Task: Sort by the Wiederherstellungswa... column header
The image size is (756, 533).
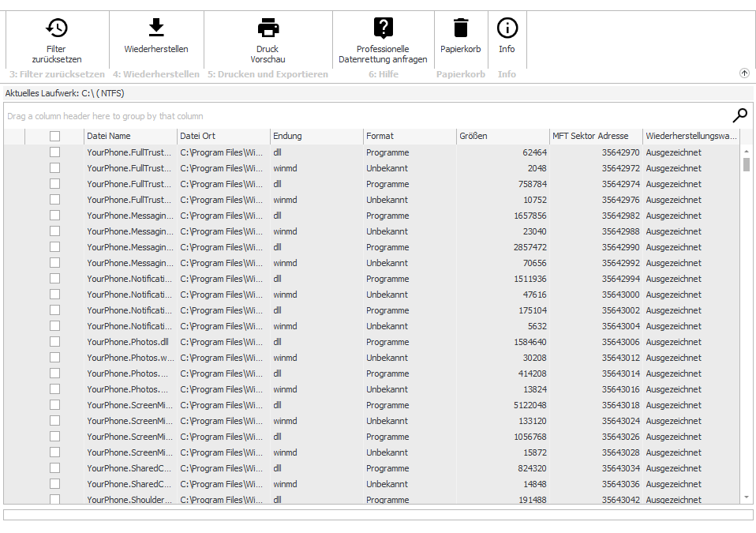Action: pos(691,136)
